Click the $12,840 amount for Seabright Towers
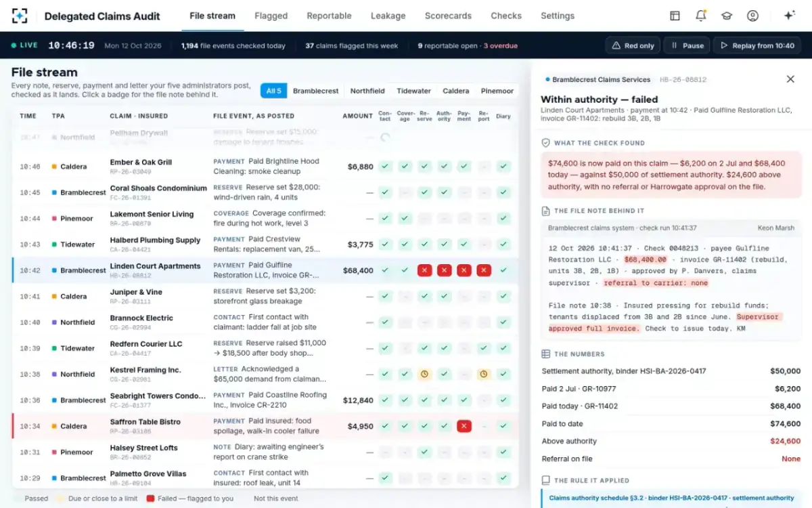The height and width of the screenshot is (508, 812). click(x=358, y=400)
